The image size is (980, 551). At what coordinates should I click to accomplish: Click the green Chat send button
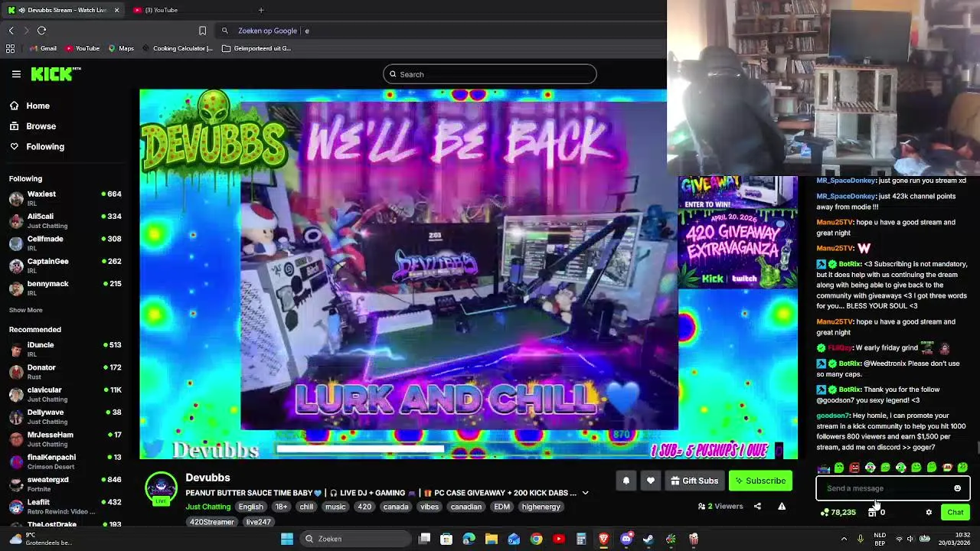tap(955, 513)
